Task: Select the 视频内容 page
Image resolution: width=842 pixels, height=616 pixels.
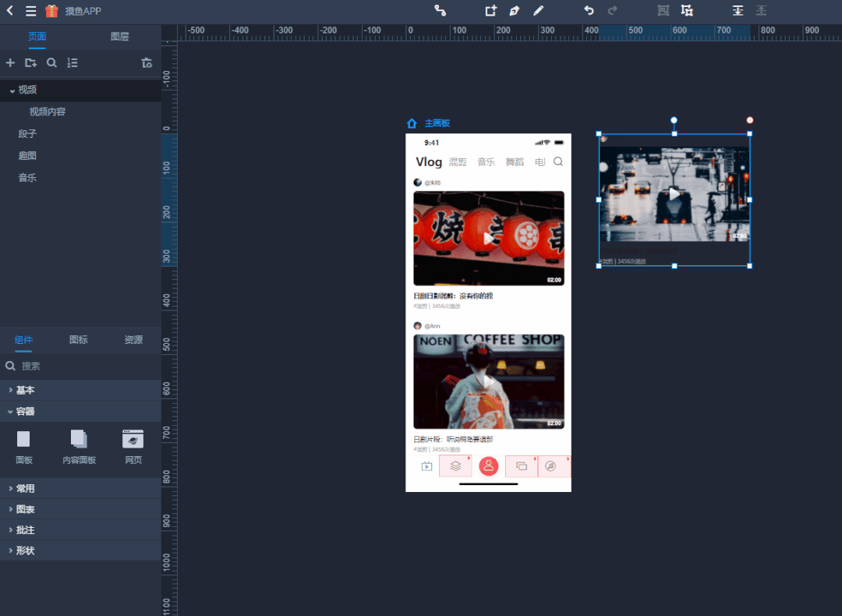Action: point(48,112)
